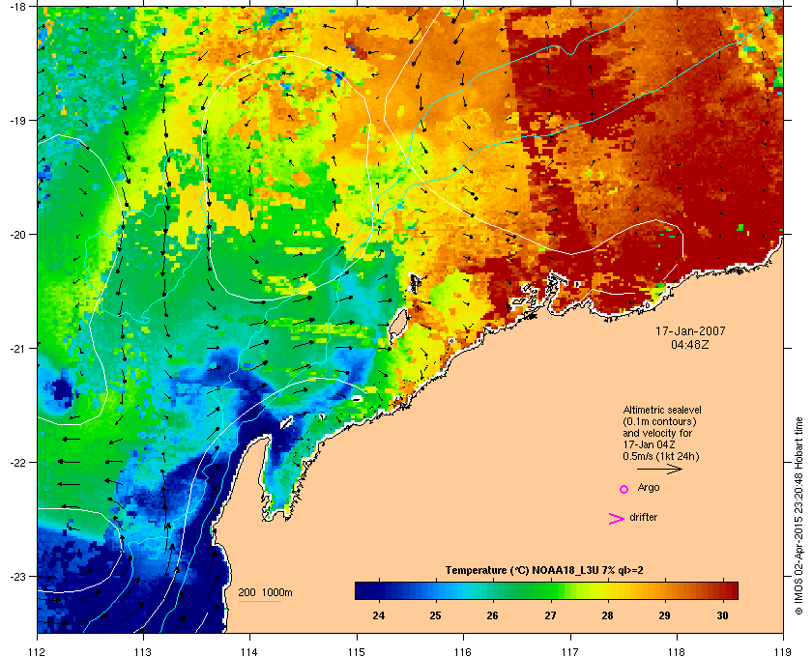This screenshot has height=657, width=812.
Task: Click the colorbar value 30
Action: coord(722,615)
